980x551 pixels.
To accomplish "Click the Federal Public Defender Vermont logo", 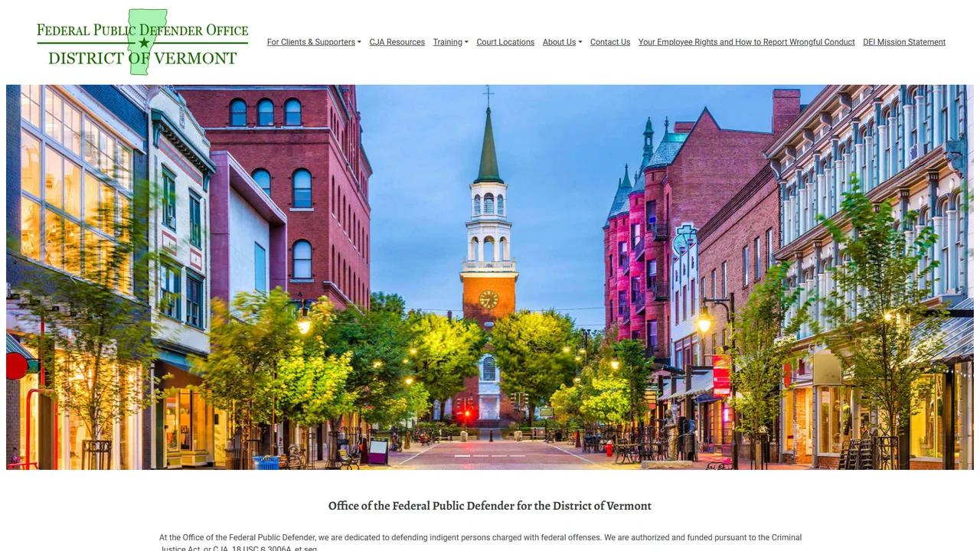I will 142,42.
